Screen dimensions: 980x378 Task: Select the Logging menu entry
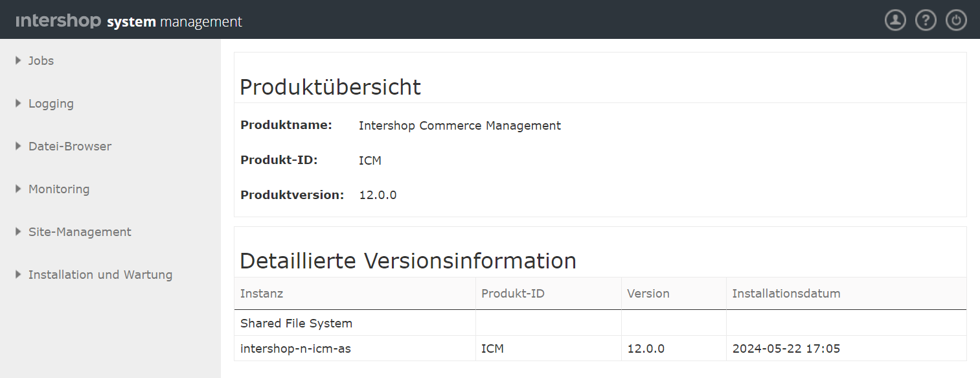(51, 103)
